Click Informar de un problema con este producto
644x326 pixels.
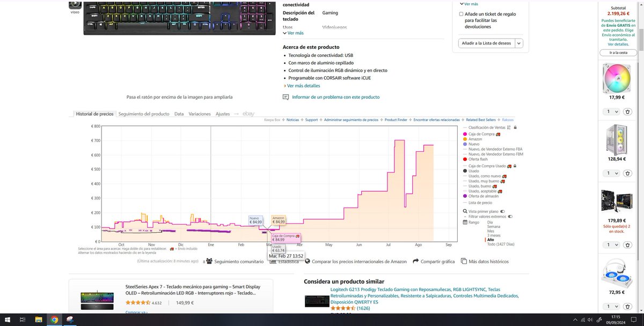(x=335, y=97)
